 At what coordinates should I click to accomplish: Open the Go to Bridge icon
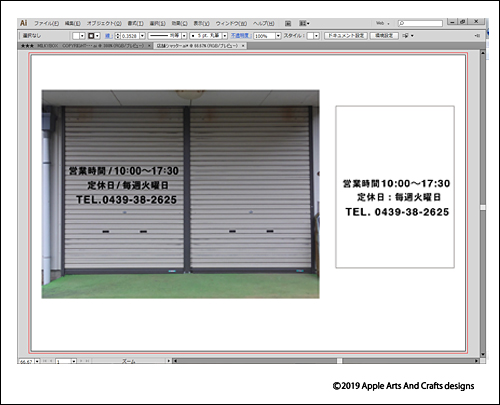tap(288, 23)
